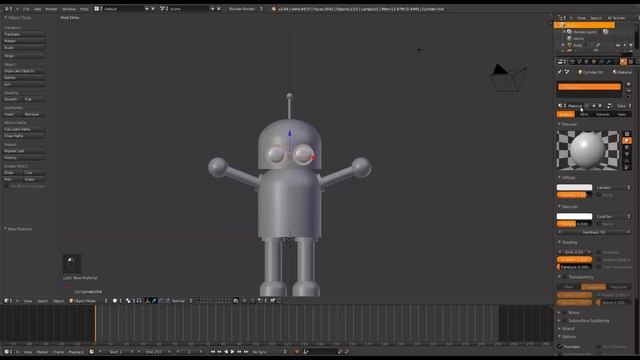Enable the Mirror panel checkbox
The width and height of the screenshot is (640, 360).
564,313
